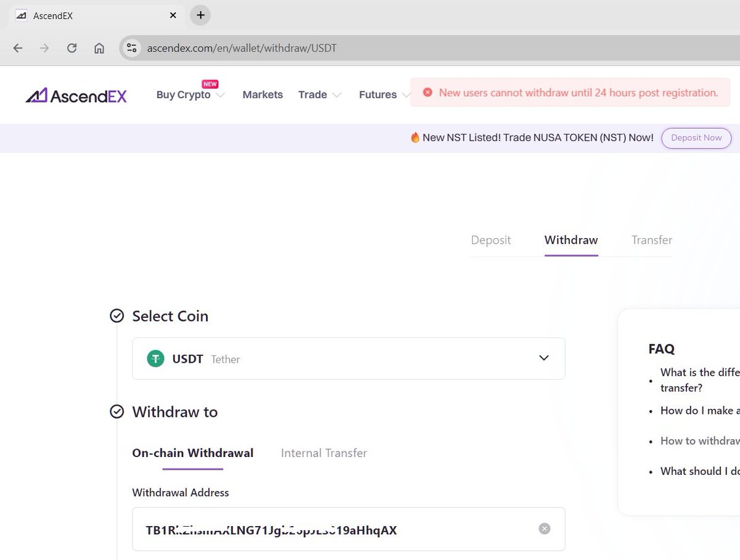Click the Withdrawal Address label

181,492
